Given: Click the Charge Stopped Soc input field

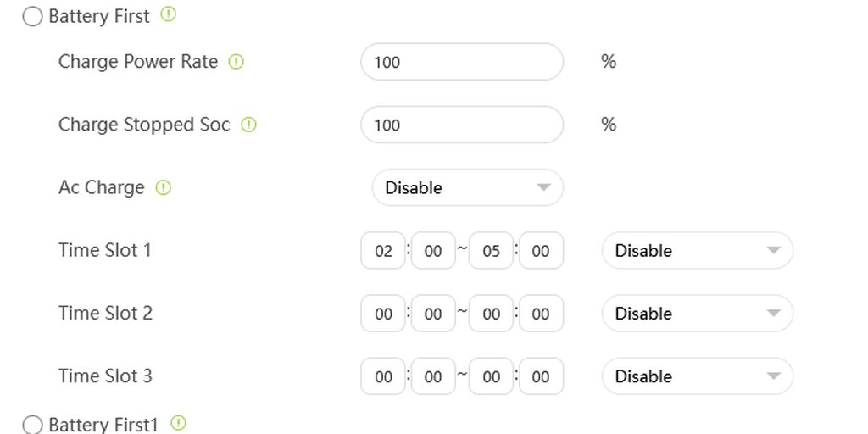Looking at the screenshot, I should [x=462, y=125].
